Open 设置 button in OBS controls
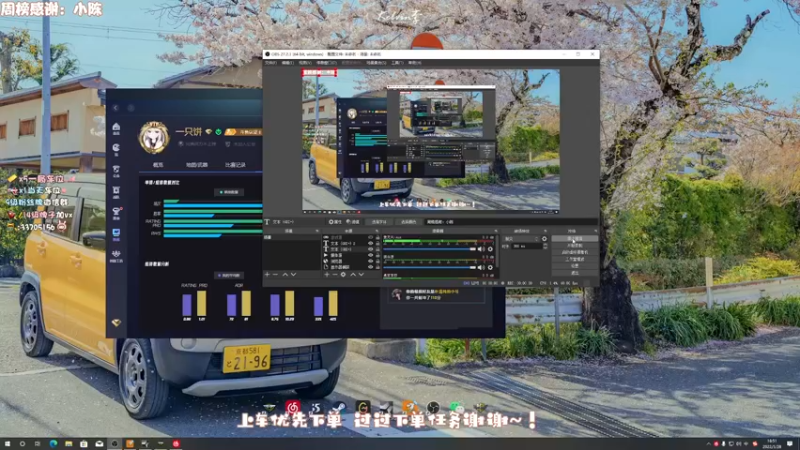 point(574,266)
